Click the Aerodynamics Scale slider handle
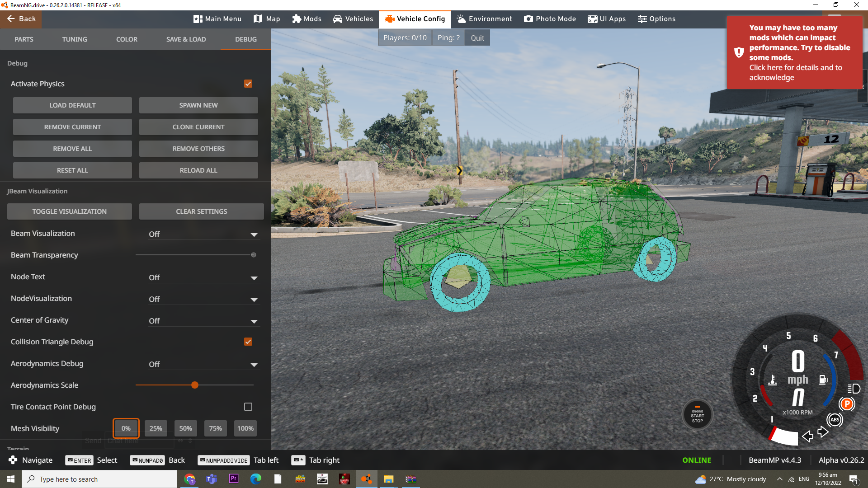Viewport: 868px width, 488px height. [x=195, y=385]
